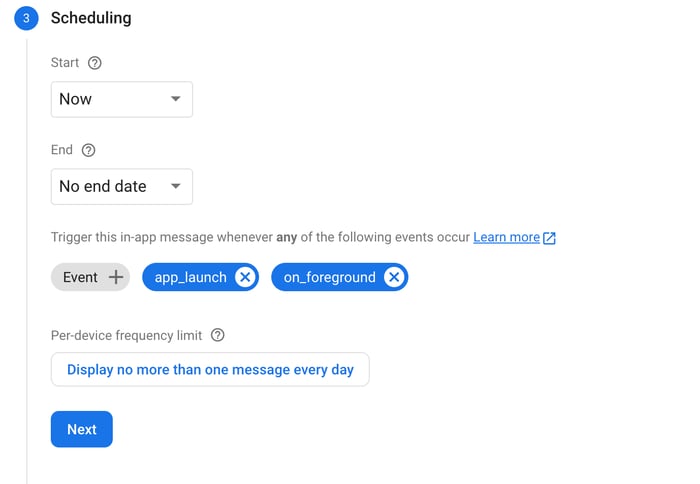The height and width of the screenshot is (484, 700).
Task: Select the on_foreground event chip label
Action: [329, 277]
